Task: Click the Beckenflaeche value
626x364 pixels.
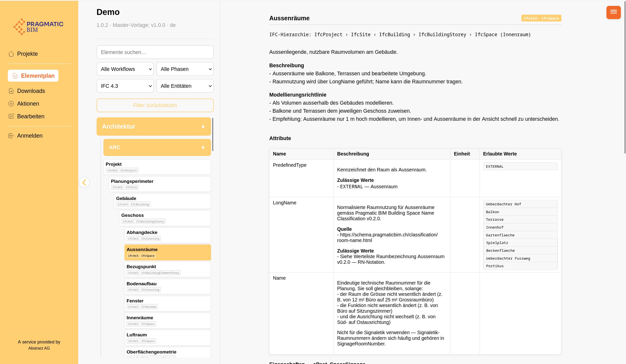Action: (520, 251)
